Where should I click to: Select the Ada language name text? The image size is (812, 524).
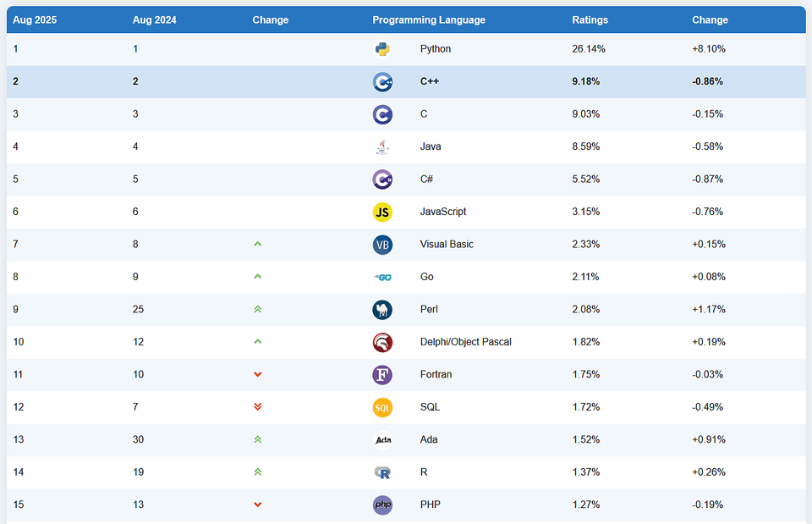(429, 440)
